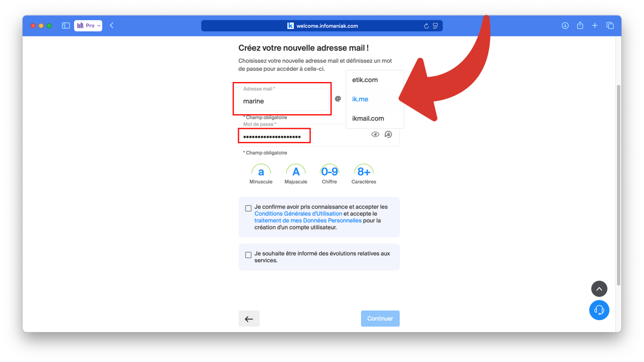Open traitement de mes Données Personnelles link
The height and width of the screenshot is (362, 644).
[308, 220]
